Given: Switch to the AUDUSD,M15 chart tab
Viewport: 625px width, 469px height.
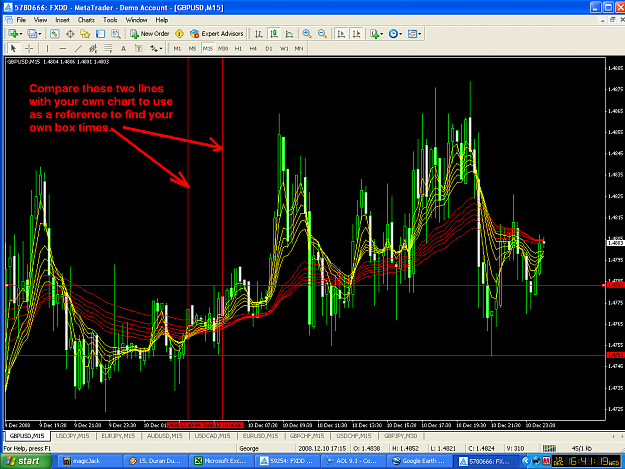Looking at the screenshot, I should point(165,436).
